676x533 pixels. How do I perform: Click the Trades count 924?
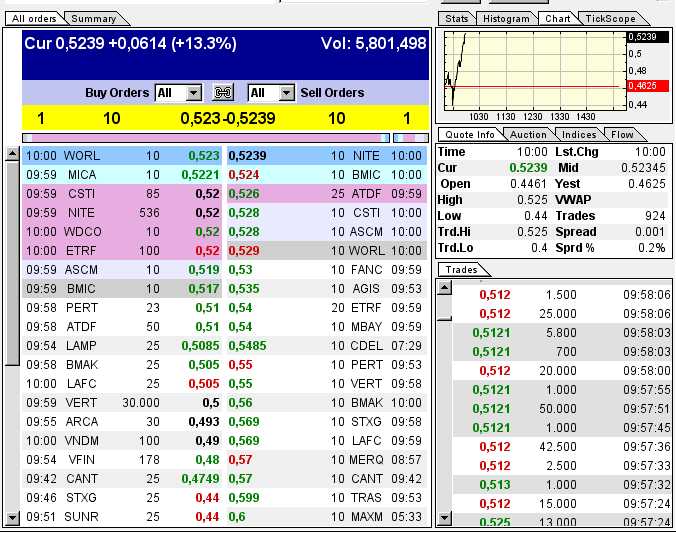(x=655, y=216)
